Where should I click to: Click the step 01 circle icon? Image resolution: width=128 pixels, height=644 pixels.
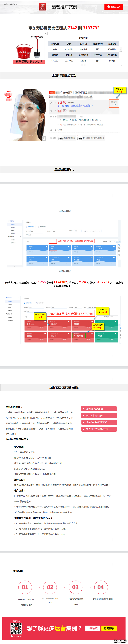coord(25,587)
